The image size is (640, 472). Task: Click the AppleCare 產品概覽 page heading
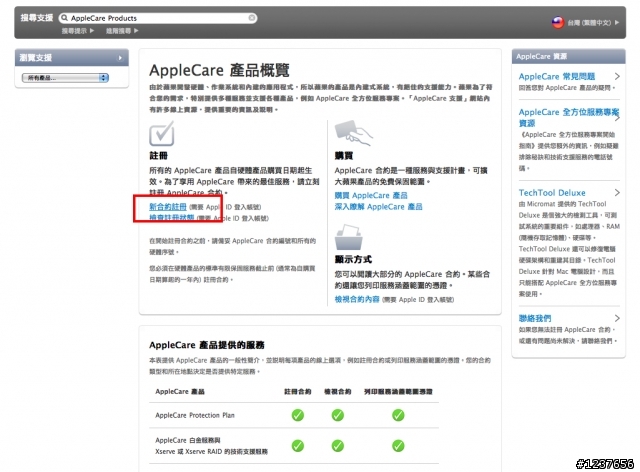tap(220, 70)
